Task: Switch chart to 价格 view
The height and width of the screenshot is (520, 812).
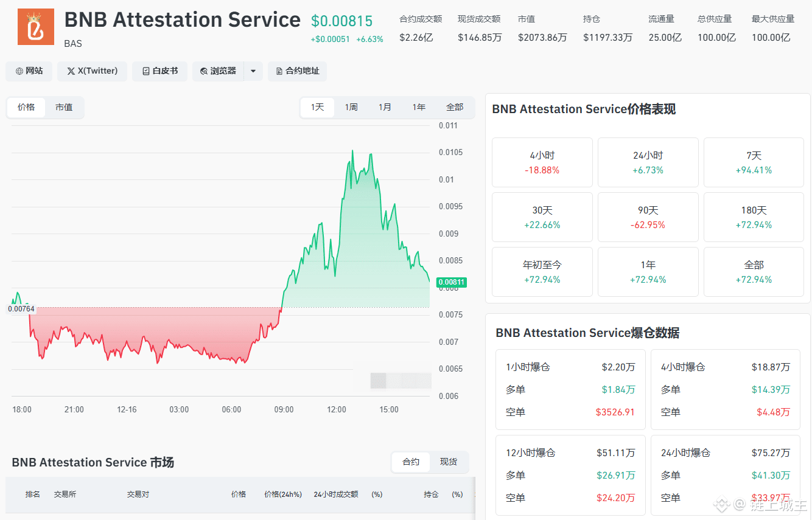Action: tap(26, 107)
